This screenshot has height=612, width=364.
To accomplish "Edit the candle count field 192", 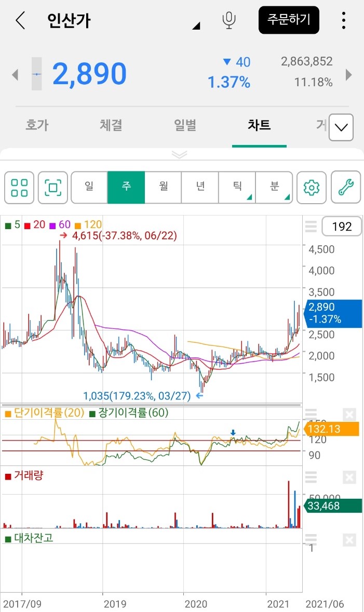I will click(342, 227).
